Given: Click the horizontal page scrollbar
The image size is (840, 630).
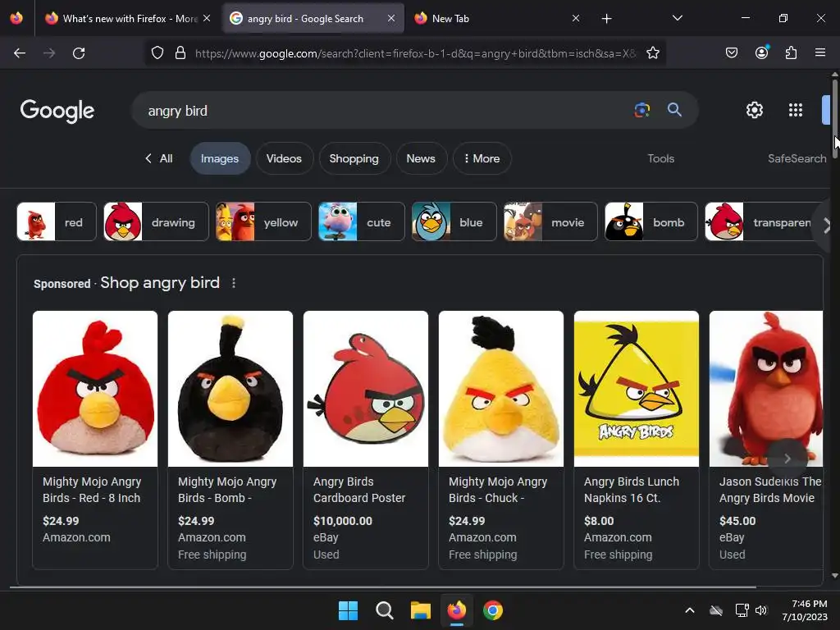Looking at the screenshot, I should (383, 587).
